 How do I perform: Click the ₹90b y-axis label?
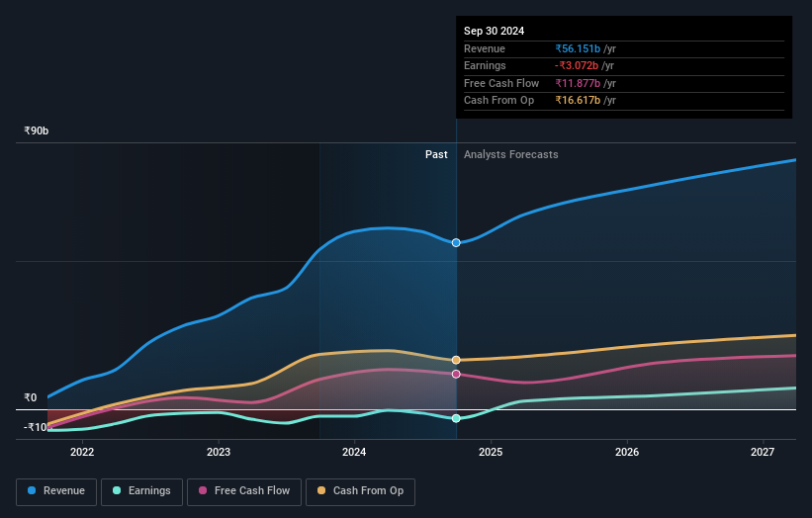[37, 130]
